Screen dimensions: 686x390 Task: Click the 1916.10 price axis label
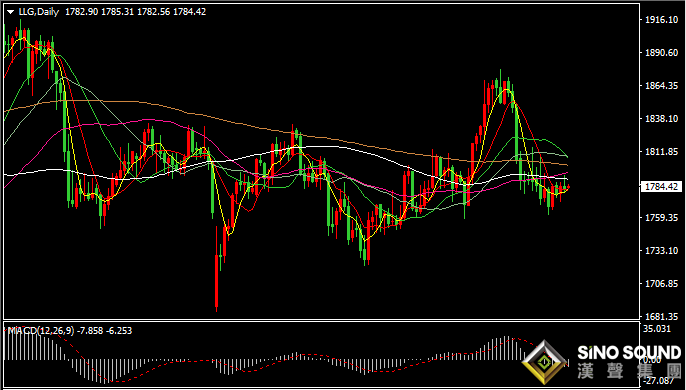click(662, 20)
